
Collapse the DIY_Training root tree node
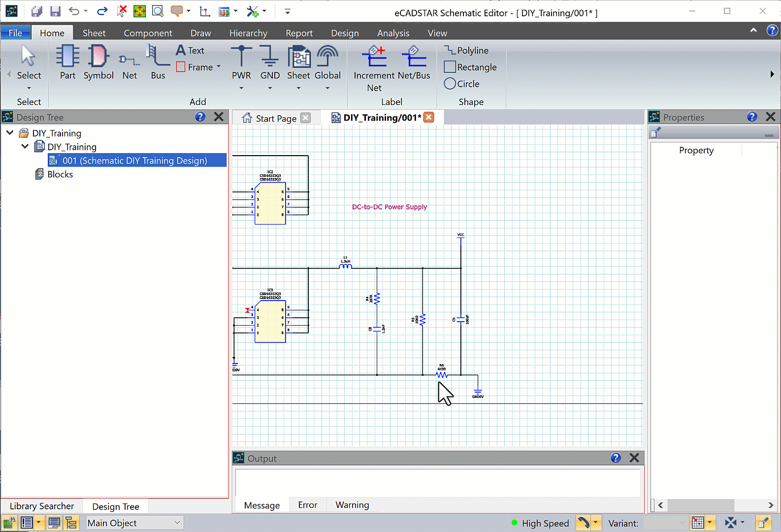10,133
